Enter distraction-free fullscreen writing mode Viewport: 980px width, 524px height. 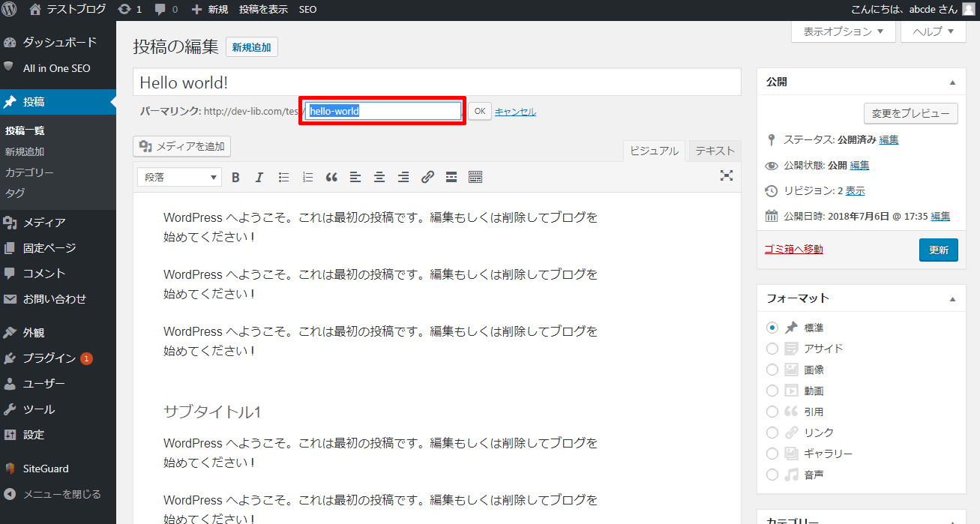pyautogui.click(x=726, y=175)
